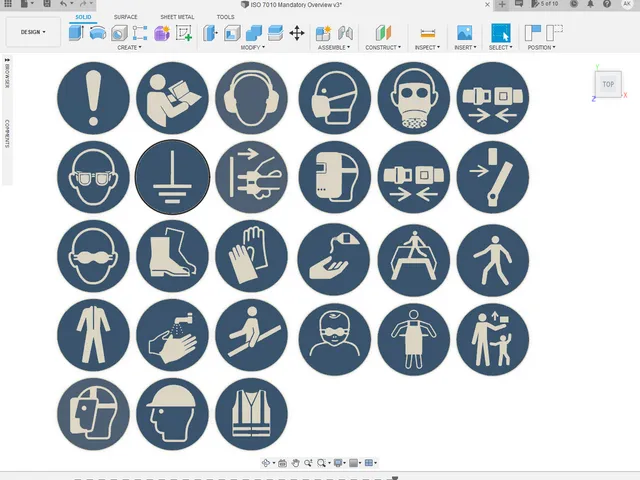Open the AK user profile avatar
The width and height of the screenshot is (640, 480).
pyautogui.click(x=627, y=4)
